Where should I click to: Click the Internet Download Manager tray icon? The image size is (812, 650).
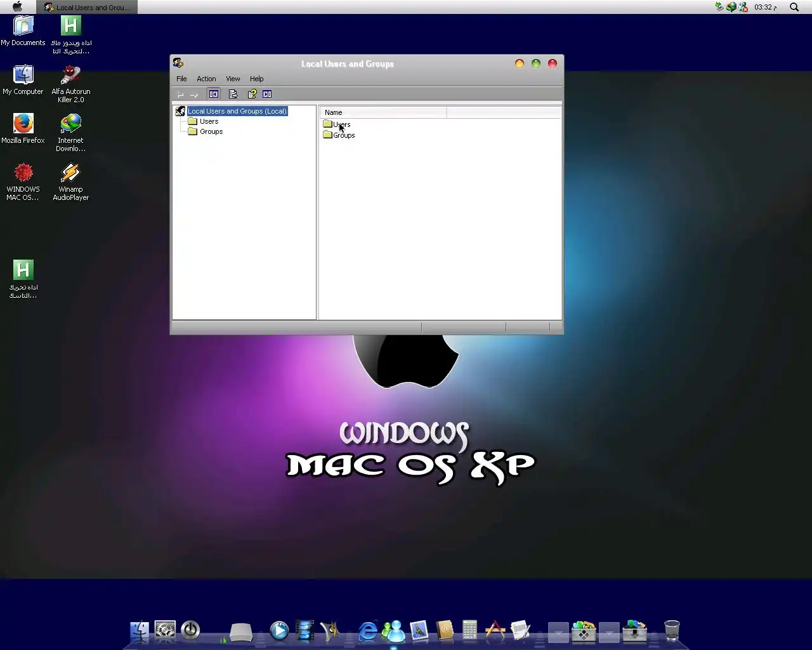pyautogui.click(x=731, y=7)
